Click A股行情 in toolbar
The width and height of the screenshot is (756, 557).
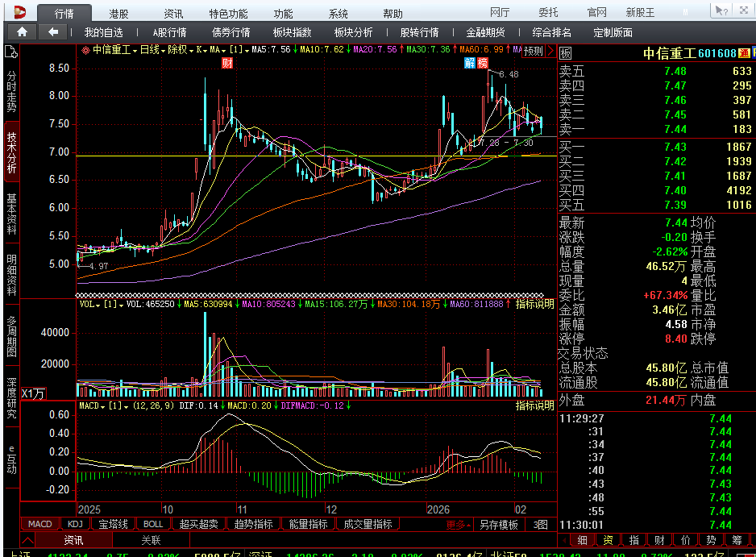(170, 32)
